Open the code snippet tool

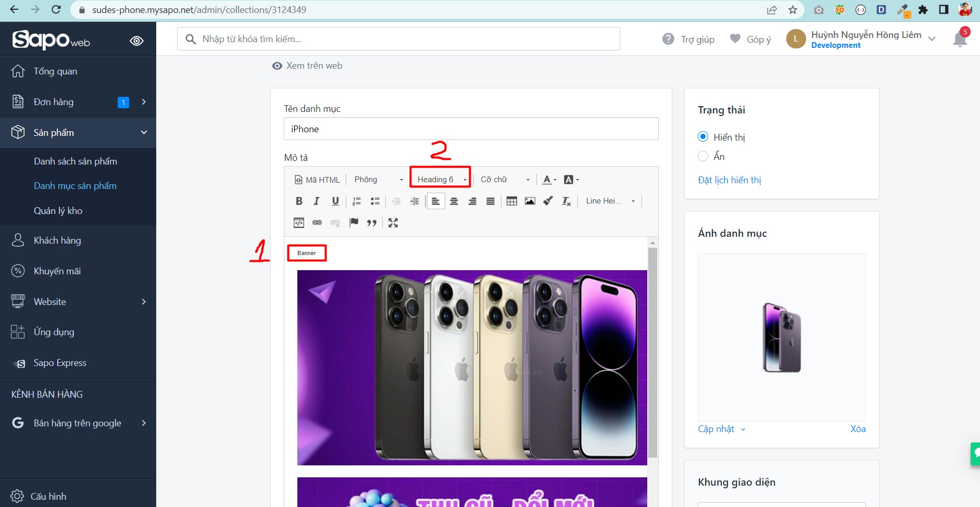pyautogui.click(x=299, y=223)
